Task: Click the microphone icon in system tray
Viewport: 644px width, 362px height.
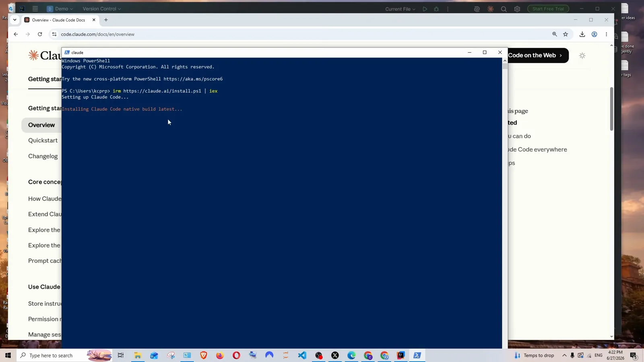Action: click(572, 356)
